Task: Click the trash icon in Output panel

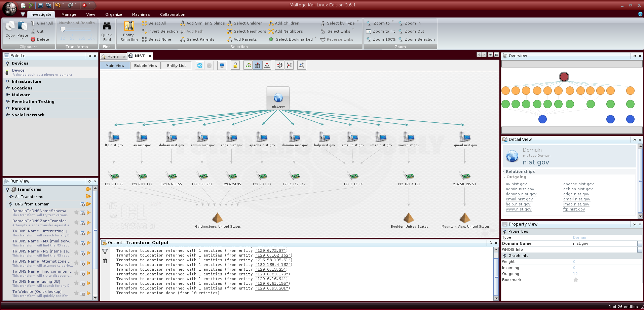Action: pyautogui.click(x=105, y=261)
